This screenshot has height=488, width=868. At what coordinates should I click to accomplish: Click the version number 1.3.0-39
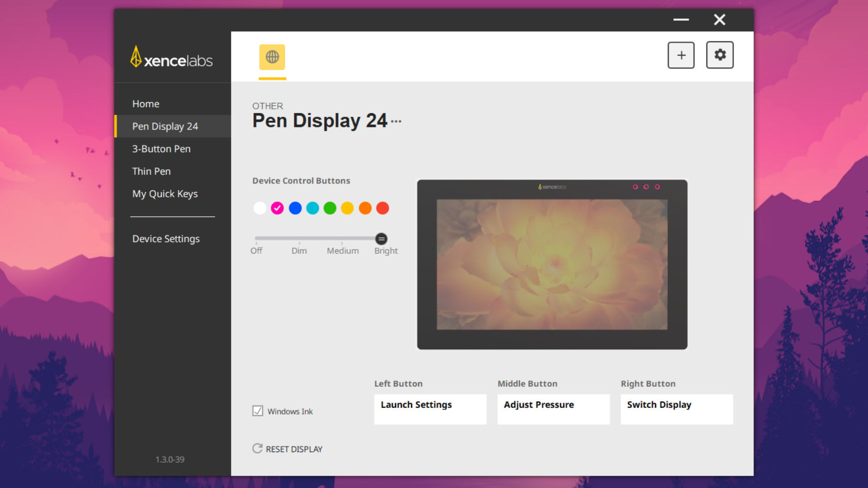170,460
